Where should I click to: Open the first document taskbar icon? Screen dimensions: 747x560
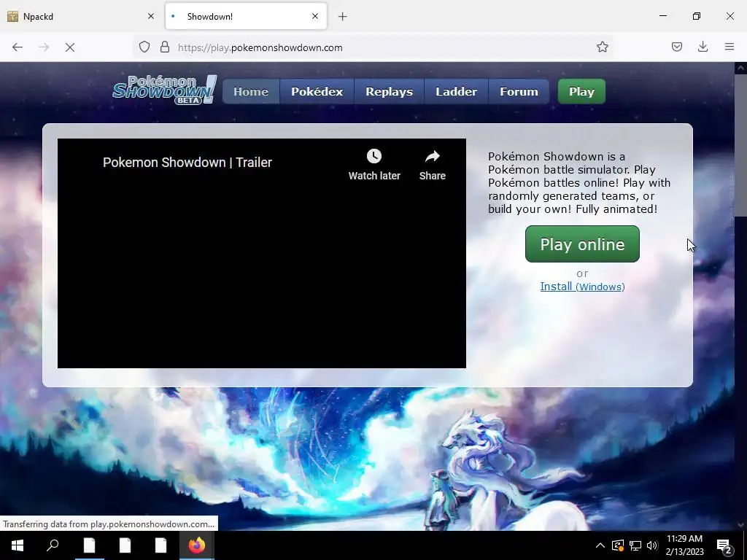pyautogui.click(x=90, y=545)
